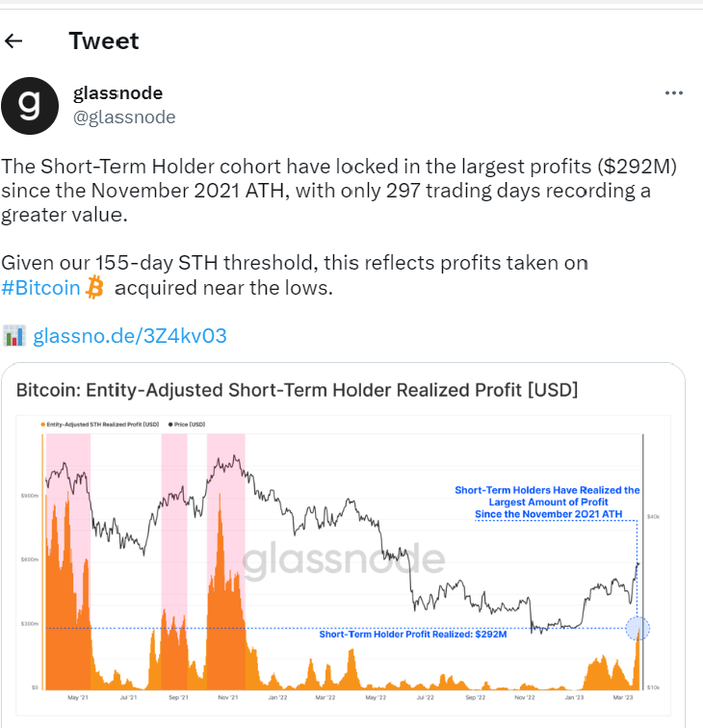703x728 pixels.
Task: Click the back arrow beside Tweet
Action: click(13, 40)
